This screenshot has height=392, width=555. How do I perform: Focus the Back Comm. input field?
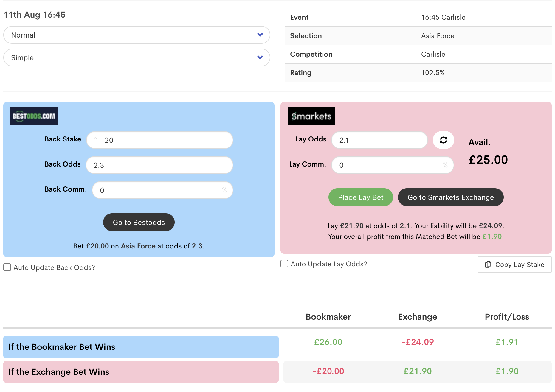tap(162, 190)
